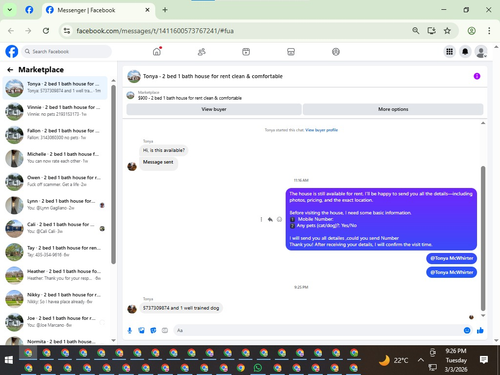Reload the page with the refresh button
Viewport: 500px width, 375px height.
coord(46,31)
